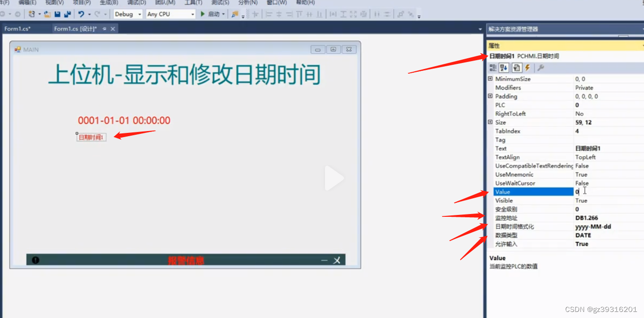The image size is (644, 318).
Task: Expand the Padding property
Action: tap(490, 96)
